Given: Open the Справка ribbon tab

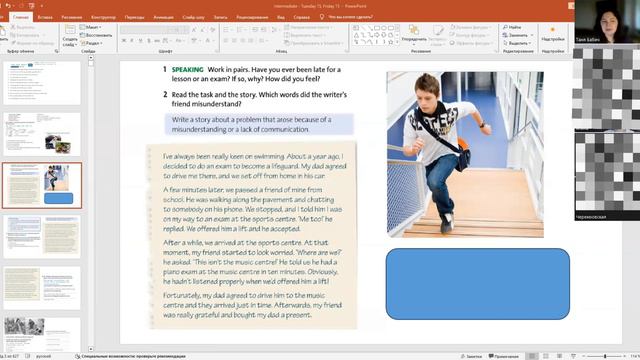Looking at the screenshot, I should [x=302, y=17].
